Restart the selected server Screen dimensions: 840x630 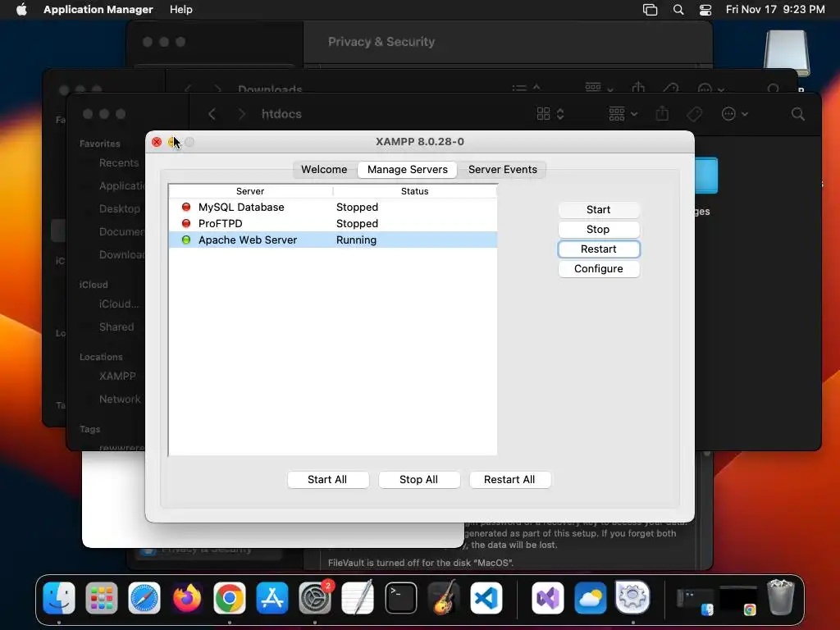[x=598, y=249]
